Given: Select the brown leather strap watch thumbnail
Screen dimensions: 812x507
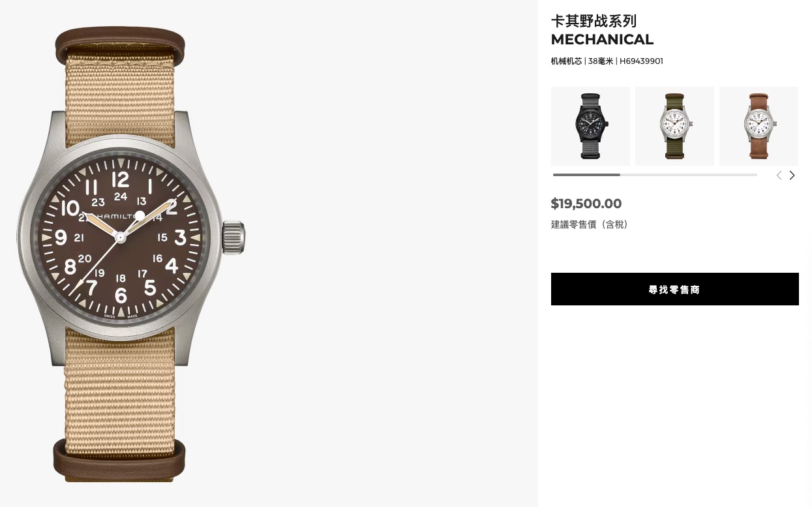Looking at the screenshot, I should 759,126.
